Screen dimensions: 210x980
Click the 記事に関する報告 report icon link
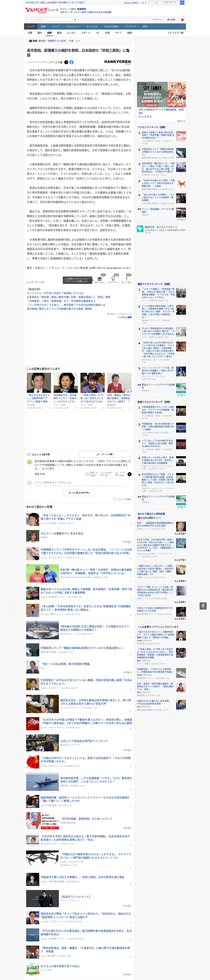pos(36,282)
